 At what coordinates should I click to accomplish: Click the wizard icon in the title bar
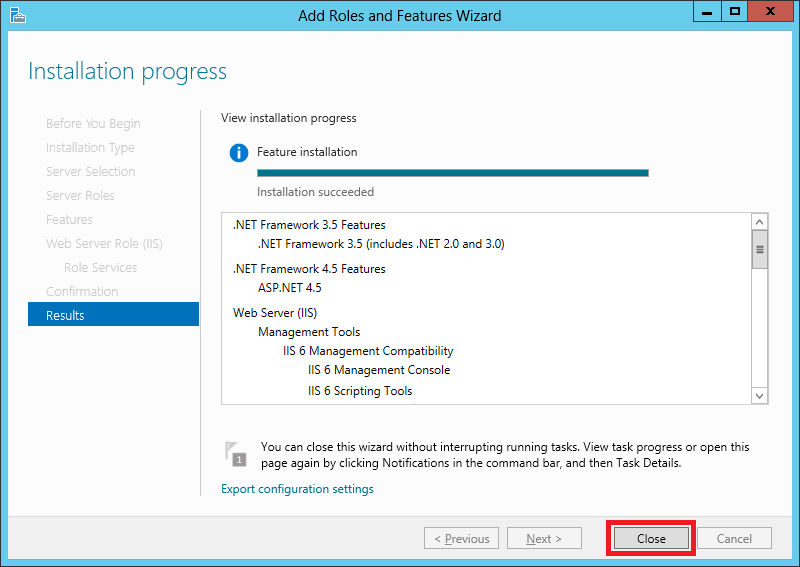(17, 15)
